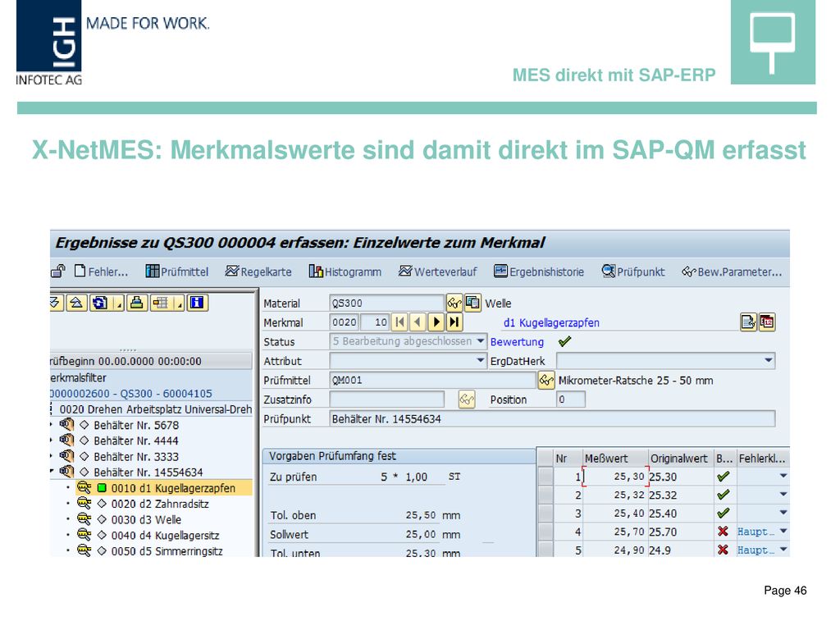This screenshot has width=840, height=630.
Task: Select 0040 d4 Kugellagersitz in tree
Action: point(165,535)
